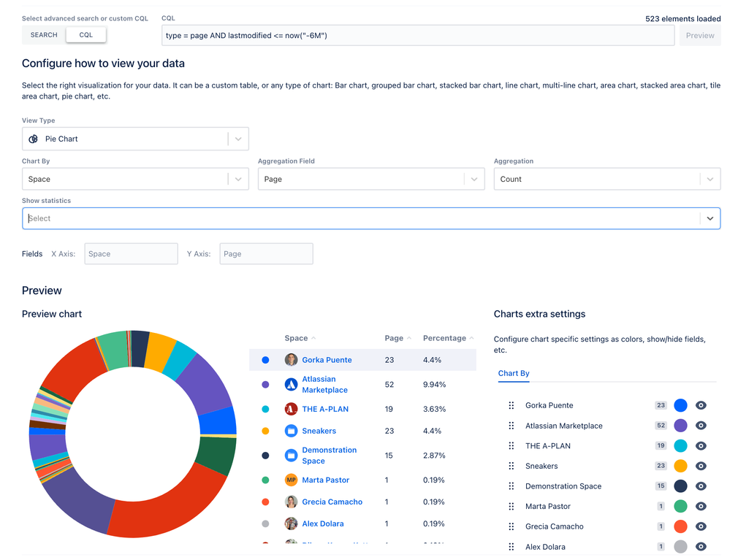
Task: Click drag handle for Alex Dolara row
Action: pos(512,547)
